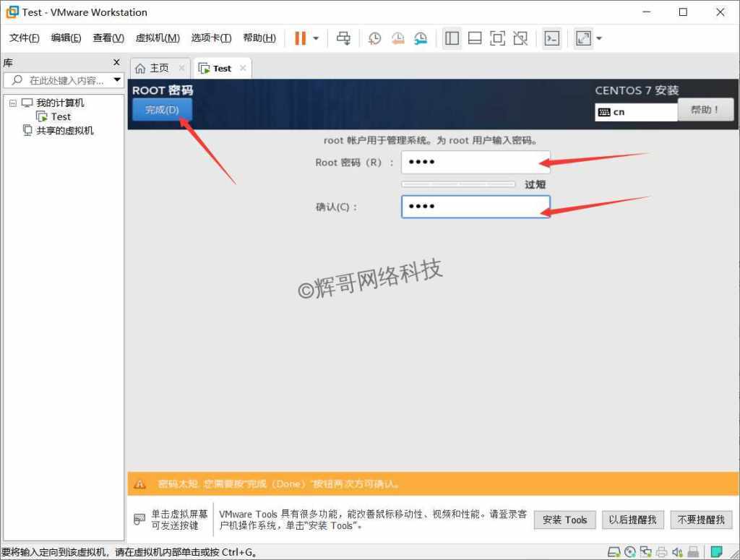Open the 文件(F) menu
Image resolution: width=740 pixels, height=560 pixels.
[25, 38]
